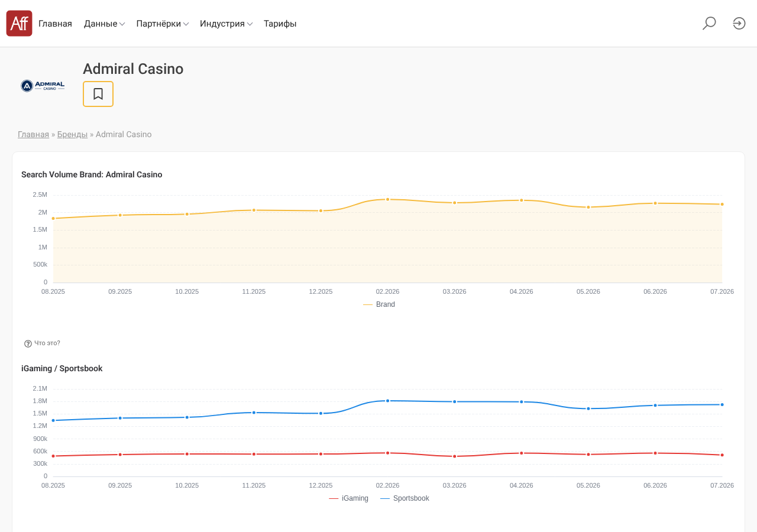Expand the Индустрия dropdown menu
This screenshot has height=532, width=757.
[x=227, y=24]
